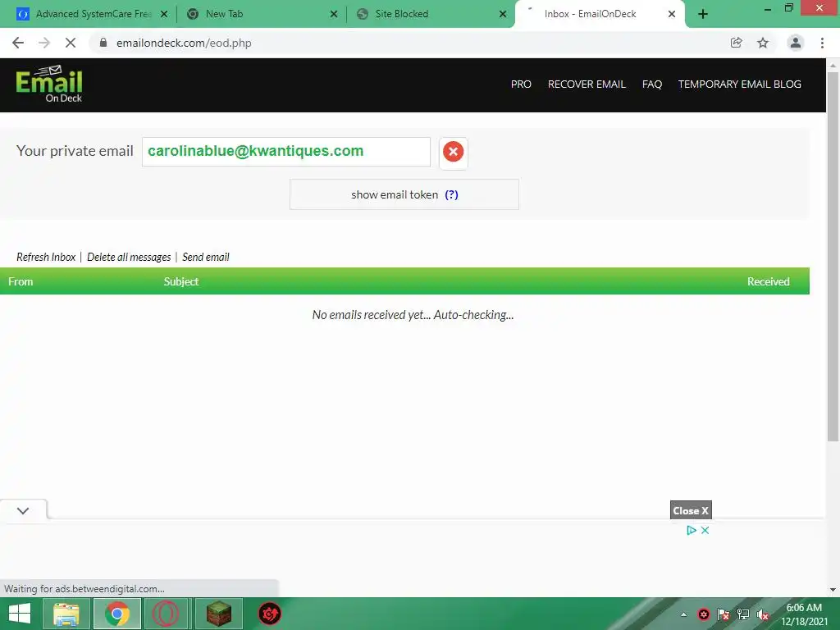
Task: Bookmark this page with the star icon
Action: pos(763,43)
